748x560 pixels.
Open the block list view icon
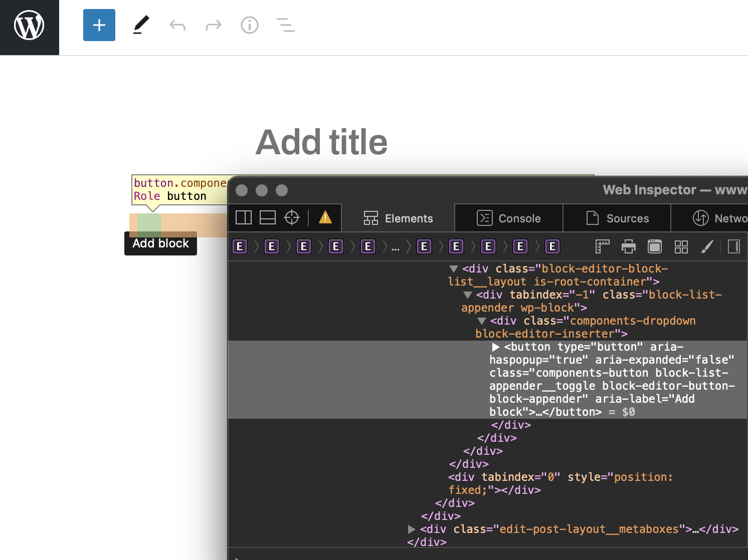(285, 25)
